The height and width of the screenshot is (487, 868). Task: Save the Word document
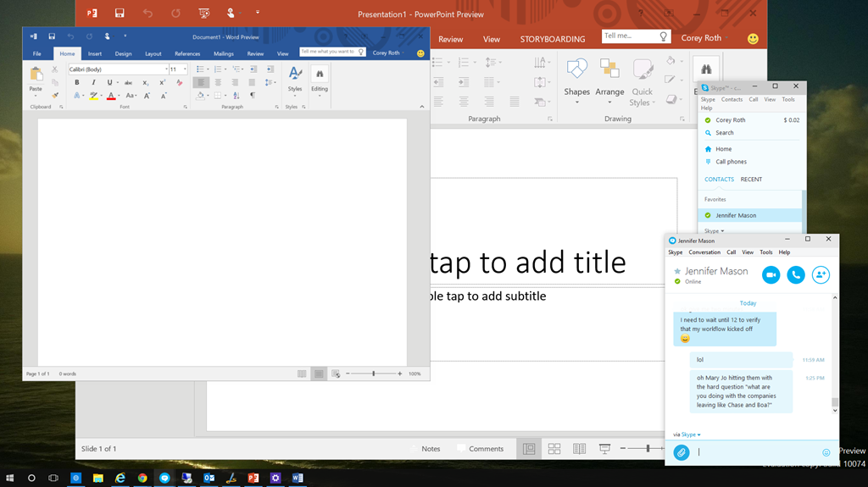[52, 36]
